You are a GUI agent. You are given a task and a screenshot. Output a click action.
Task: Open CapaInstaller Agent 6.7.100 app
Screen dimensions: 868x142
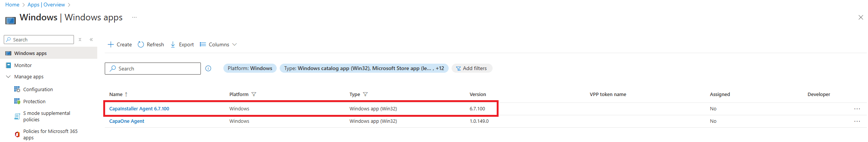click(x=139, y=108)
